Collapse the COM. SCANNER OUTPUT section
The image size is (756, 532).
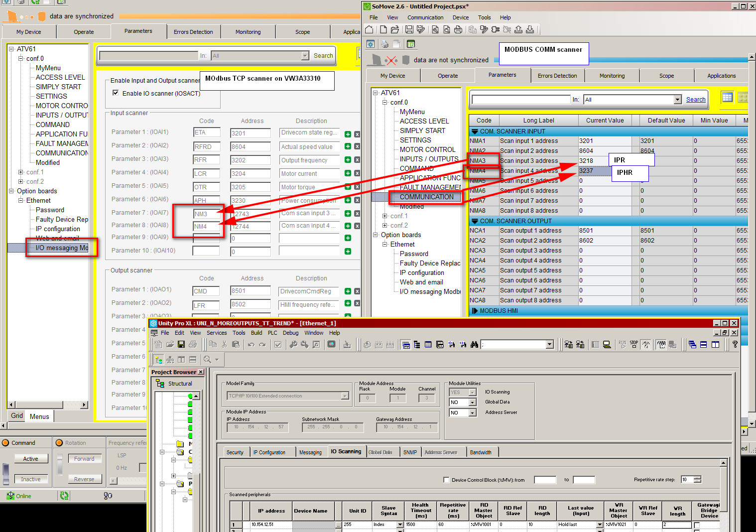pyautogui.click(x=475, y=221)
